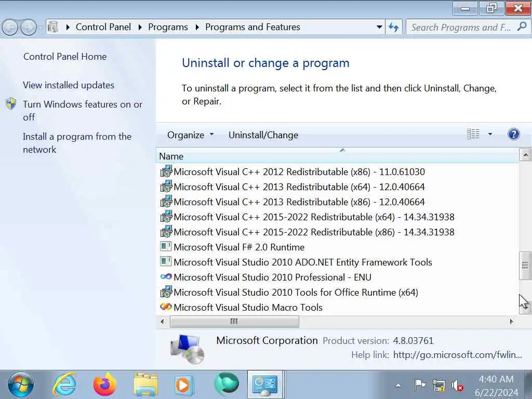Select Microsoft Visual Studio Macro Tools
The width and height of the screenshot is (532, 399).
(x=241, y=307)
